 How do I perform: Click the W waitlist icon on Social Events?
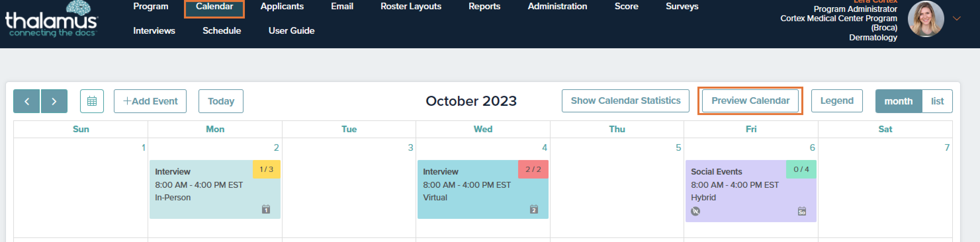[696, 211]
